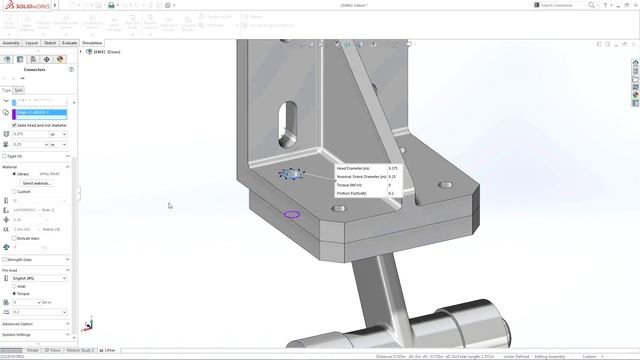This screenshot has height=360, width=640.
Task: Select the Library material radio button
Action: (x=14, y=174)
